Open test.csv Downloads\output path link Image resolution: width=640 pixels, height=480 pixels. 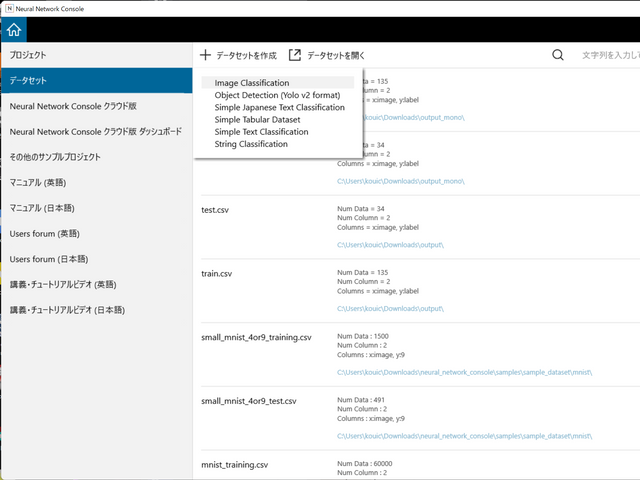[390, 245]
